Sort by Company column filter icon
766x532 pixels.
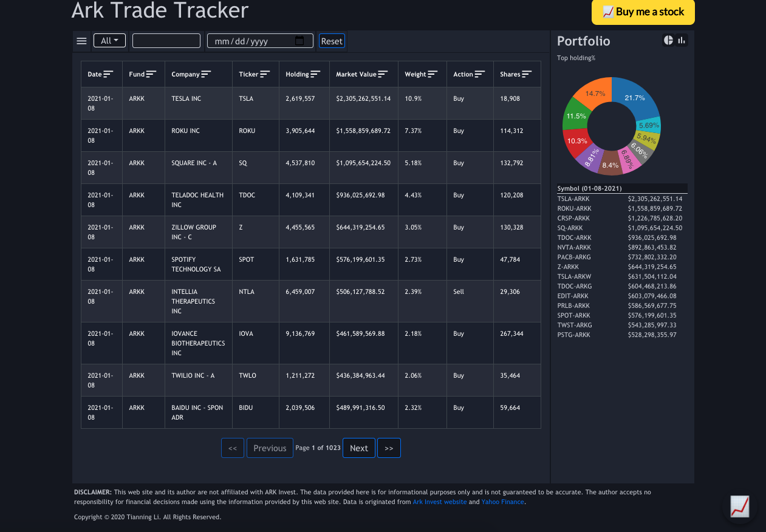(x=206, y=74)
